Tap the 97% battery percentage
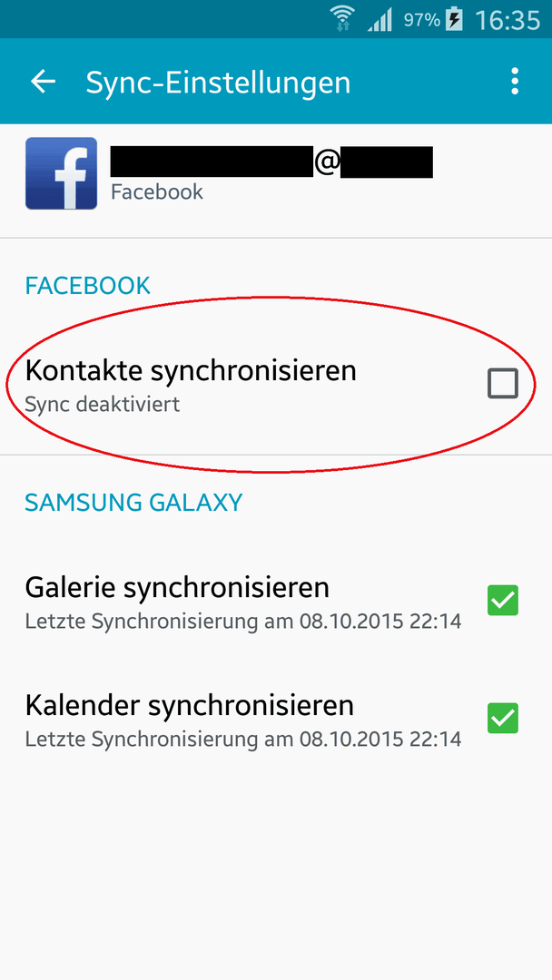 click(422, 20)
